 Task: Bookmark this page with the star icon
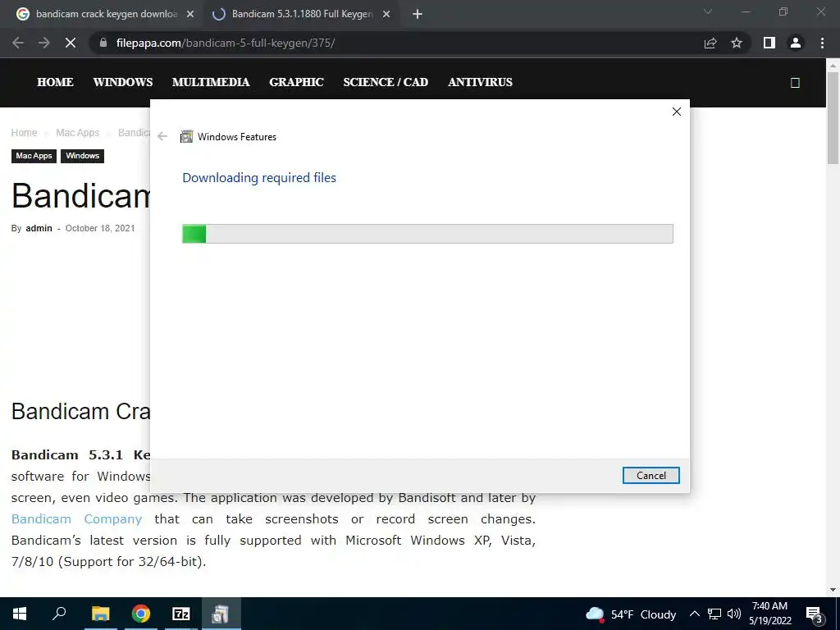[x=737, y=43]
